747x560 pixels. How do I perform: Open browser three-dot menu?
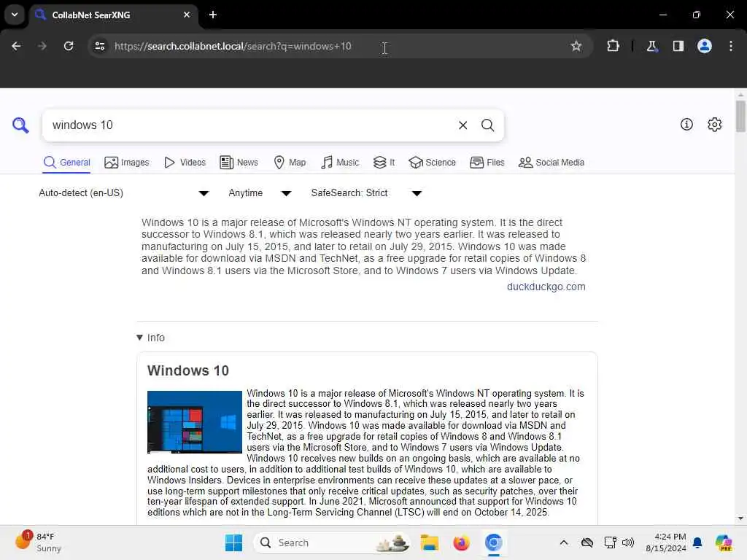tap(731, 46)
